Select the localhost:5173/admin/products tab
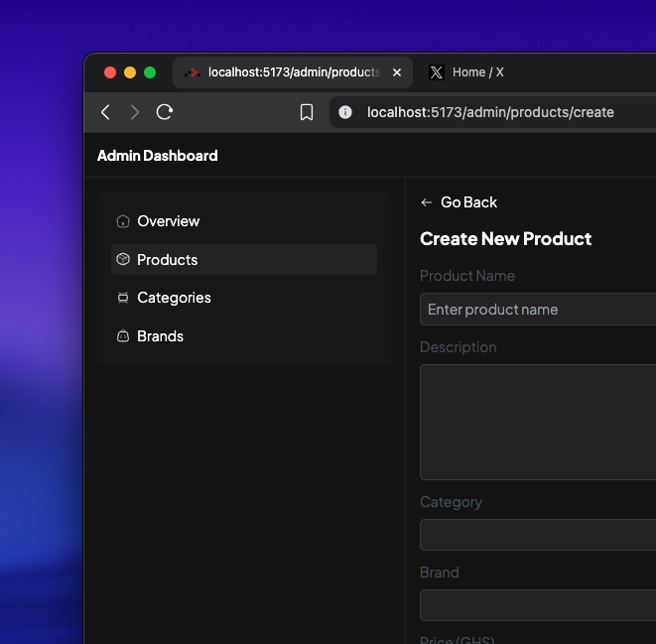The height and width of the screenshot is (644, 656). pos(293,72)
